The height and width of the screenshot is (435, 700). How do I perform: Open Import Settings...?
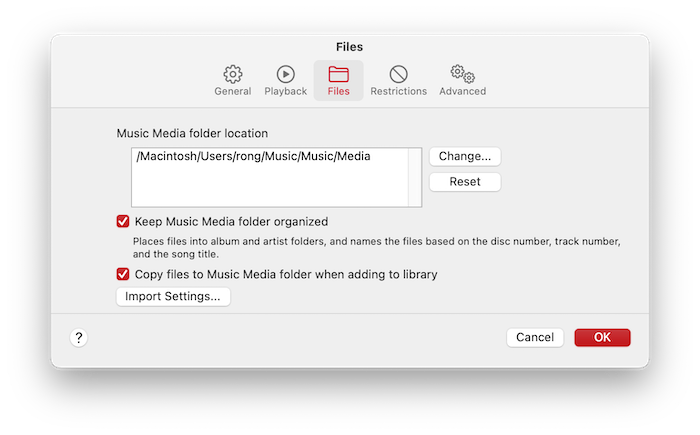click(174, 297)
